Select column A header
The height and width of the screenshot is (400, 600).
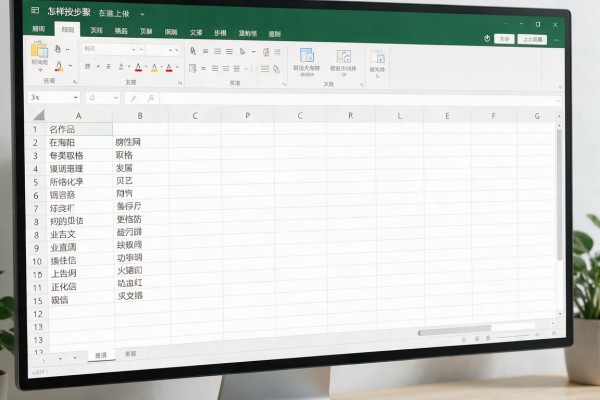[78, 115]
